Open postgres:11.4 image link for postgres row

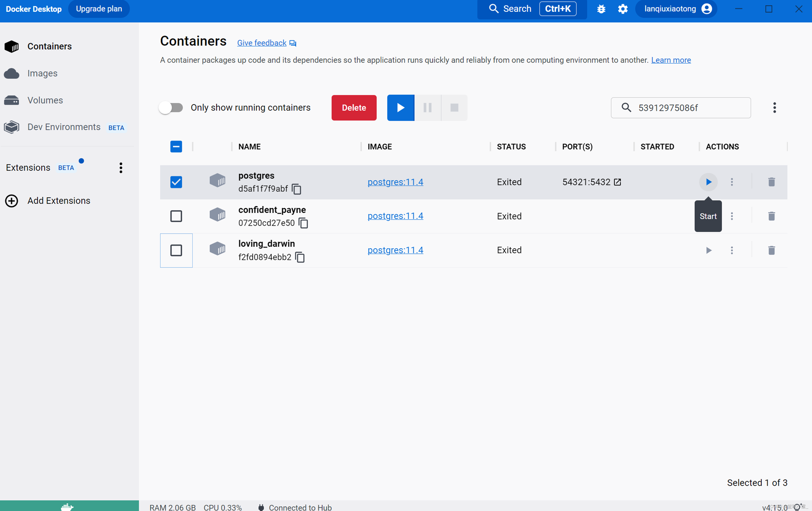[395, 182]
